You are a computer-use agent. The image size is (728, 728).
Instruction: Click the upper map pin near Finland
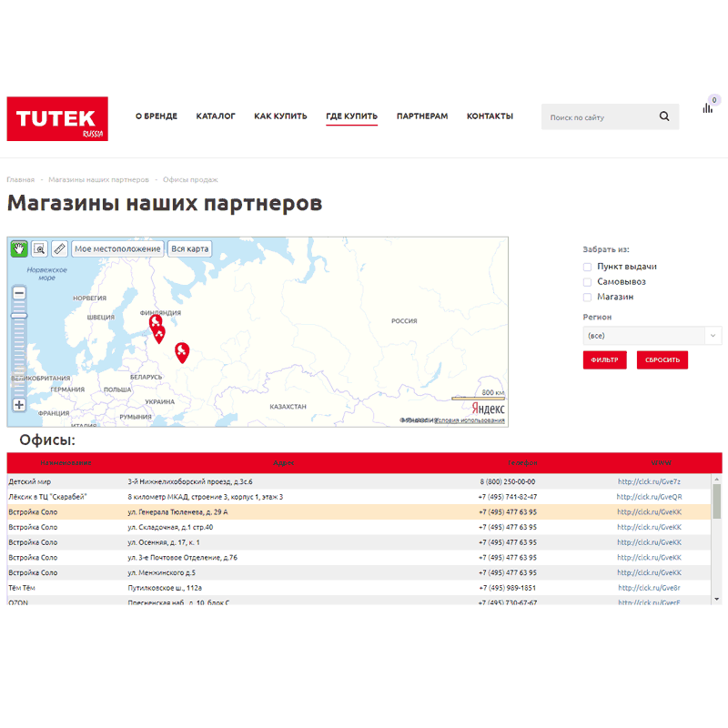pyautogui.click(x=155, y=321)
